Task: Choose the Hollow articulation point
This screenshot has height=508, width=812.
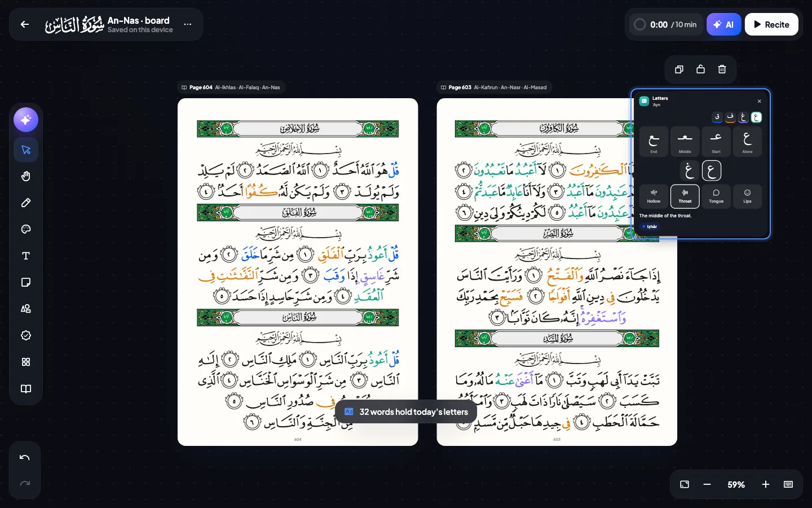Action: pos(654,196)
